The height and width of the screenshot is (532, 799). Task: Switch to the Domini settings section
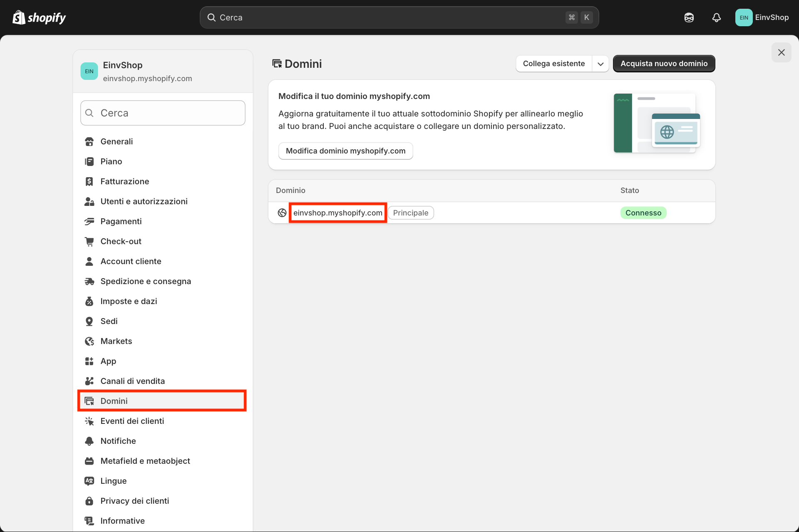coord(114,401)
